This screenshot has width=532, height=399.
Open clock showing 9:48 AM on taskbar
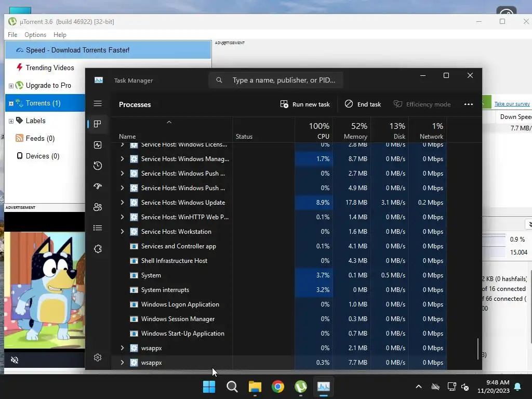pos(494,387)
